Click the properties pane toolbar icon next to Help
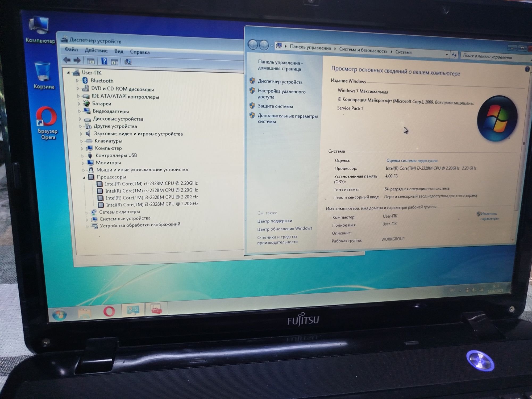 coord(115,62)
